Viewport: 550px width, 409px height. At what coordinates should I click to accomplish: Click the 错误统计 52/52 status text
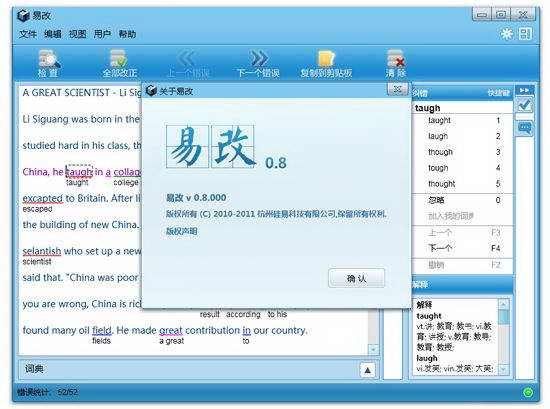[47, 392]
